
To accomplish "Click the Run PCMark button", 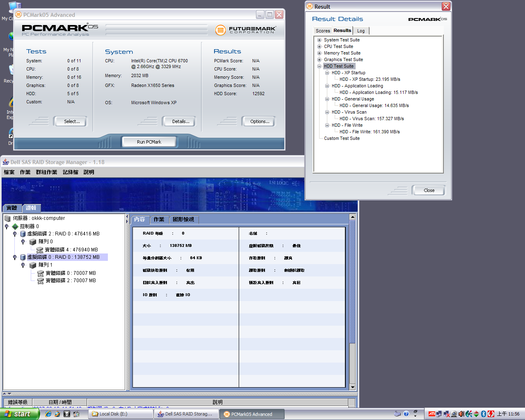I will coord(149,142).
